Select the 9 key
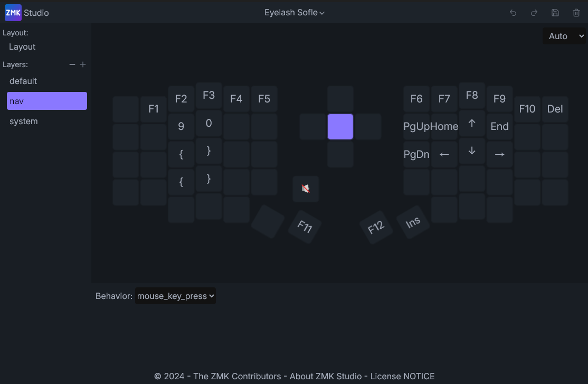 pos(181,126)
